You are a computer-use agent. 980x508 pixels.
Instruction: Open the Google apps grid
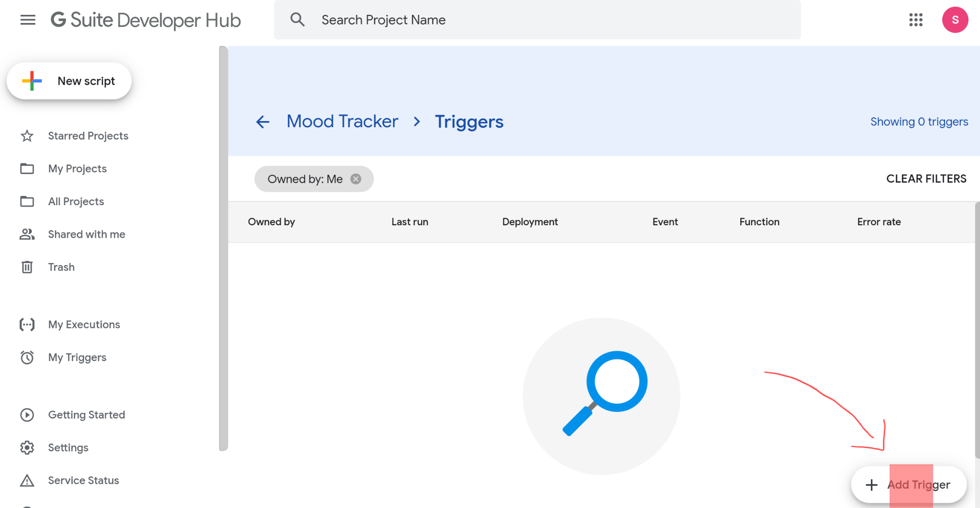click(x=915, y=20)
